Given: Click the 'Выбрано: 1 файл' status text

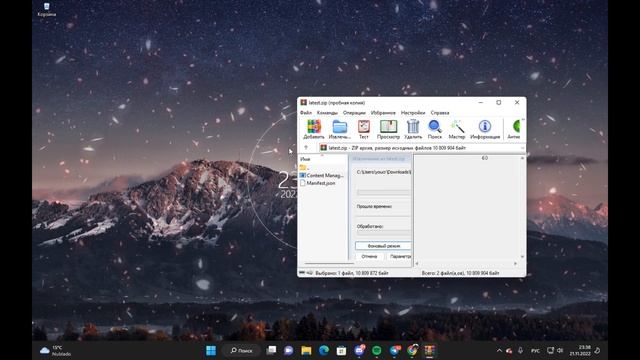Looking at the screenshot, I should 352,273.
